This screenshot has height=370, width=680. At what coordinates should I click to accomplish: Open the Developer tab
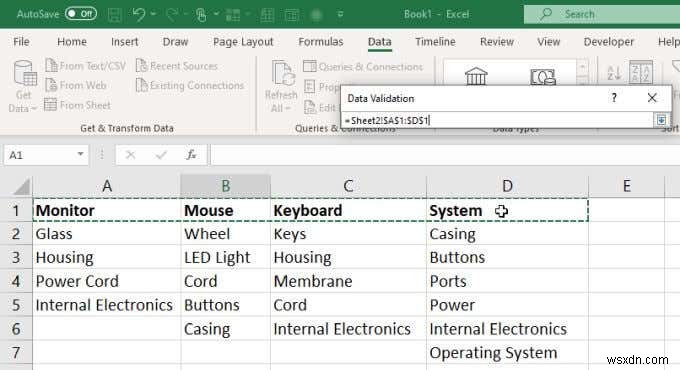[x=609, y=42]
